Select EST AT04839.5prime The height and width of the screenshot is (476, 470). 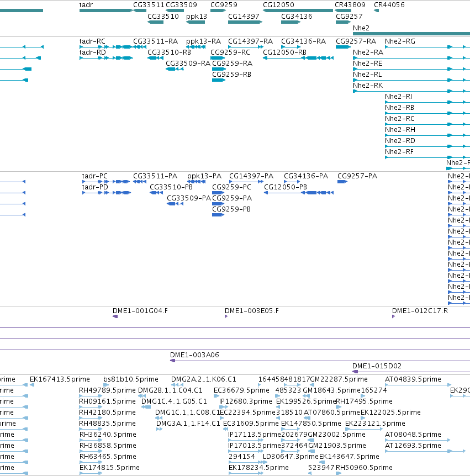point(413,379)
